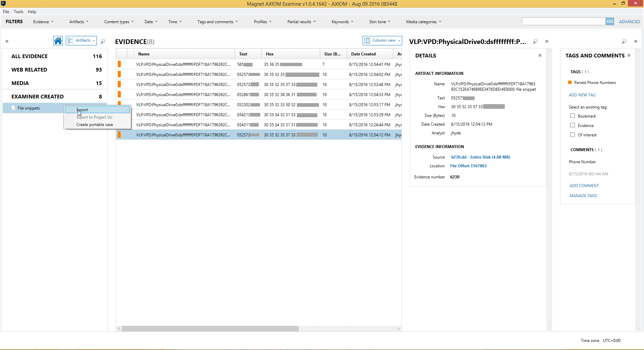This screenshot has height=350, width=644.
Task: Click the AXIOM app icon in title bar
Action: (x=3, y=3)
